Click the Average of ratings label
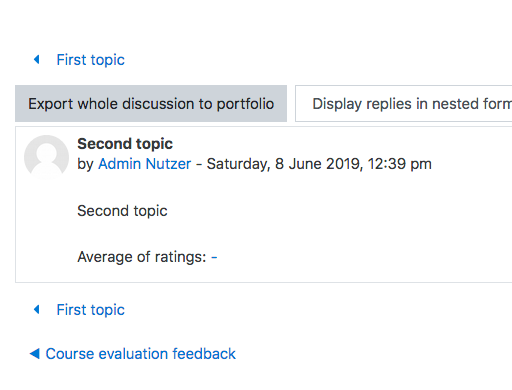 [142, 257]
